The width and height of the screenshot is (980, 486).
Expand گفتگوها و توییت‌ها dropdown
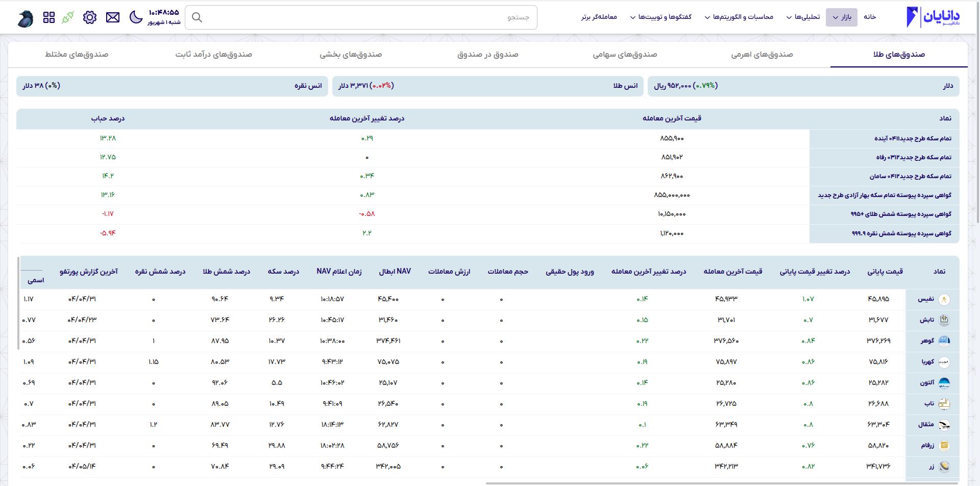pyautogui.click(x=660, y=17)
